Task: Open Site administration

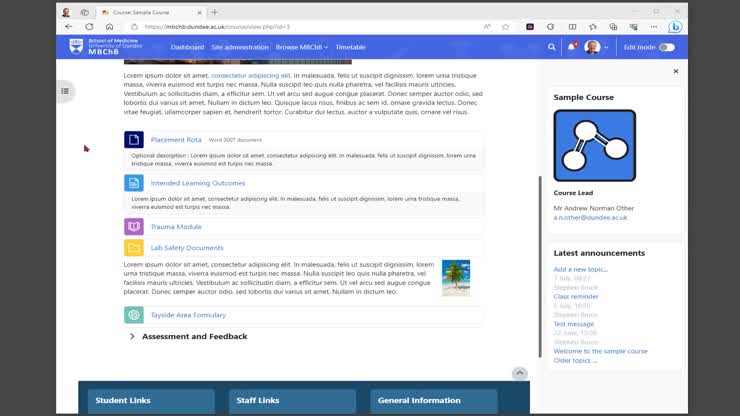Action: [x=240, y=47]
